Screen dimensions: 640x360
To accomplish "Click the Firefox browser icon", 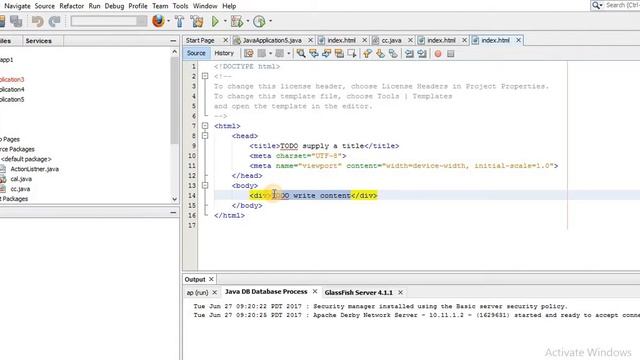I will (x=158, y=21).
